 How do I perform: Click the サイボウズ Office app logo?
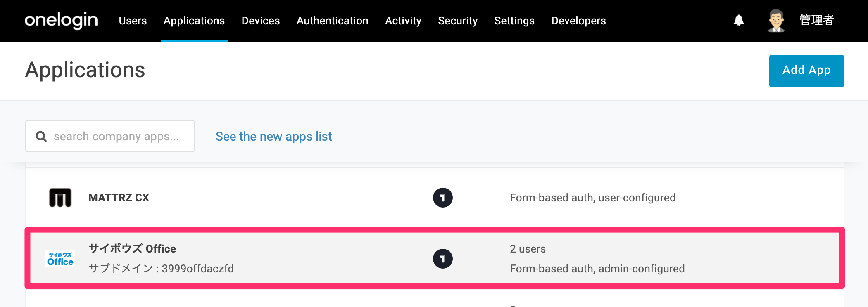(x=60, y=259)
